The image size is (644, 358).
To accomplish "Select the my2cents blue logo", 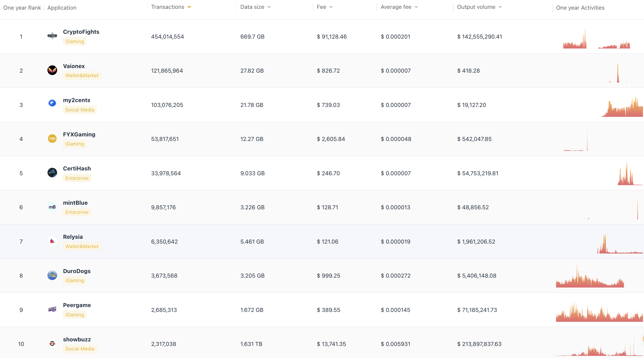I will tap(52, 103).
